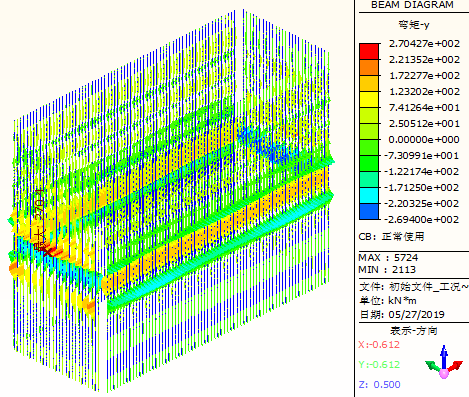Click the blue Z-axis arrow of the triad
This screenshot has height=397, width=469.
(444, 356)
